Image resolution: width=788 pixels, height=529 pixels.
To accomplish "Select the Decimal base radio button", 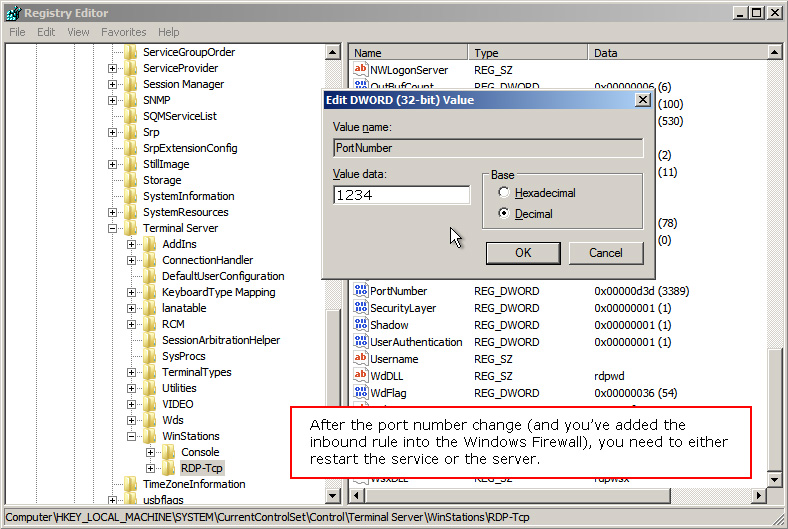I will [504, 214].
